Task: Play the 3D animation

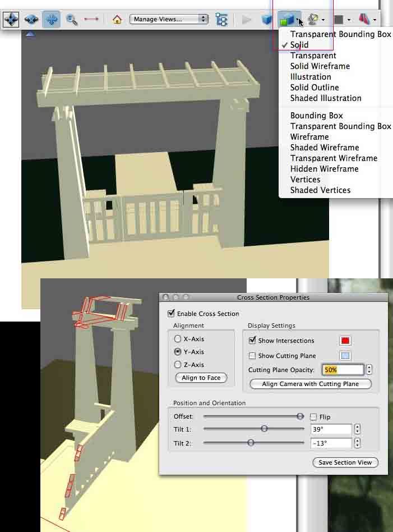Action: [x=246, y=20]
